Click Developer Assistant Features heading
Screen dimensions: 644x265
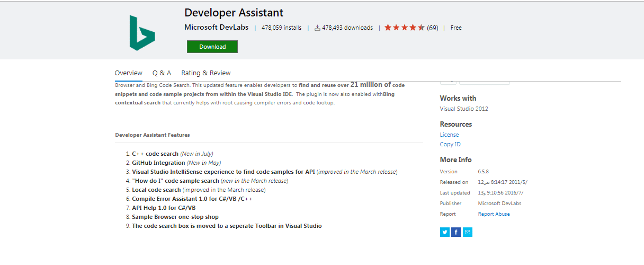point(153,135)
